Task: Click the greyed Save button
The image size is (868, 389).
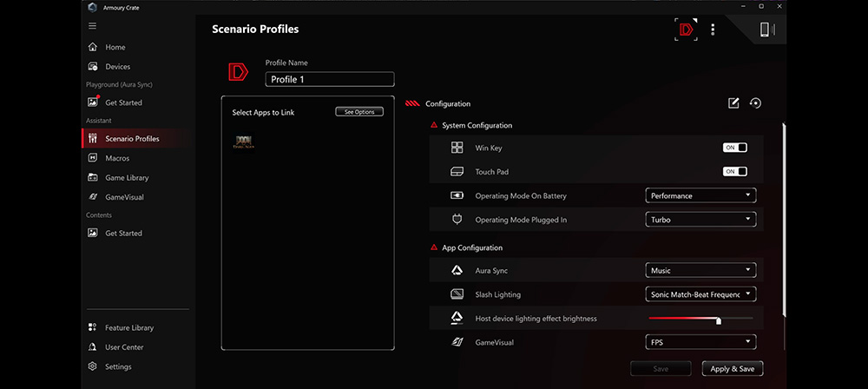Action: coord(661,368)
